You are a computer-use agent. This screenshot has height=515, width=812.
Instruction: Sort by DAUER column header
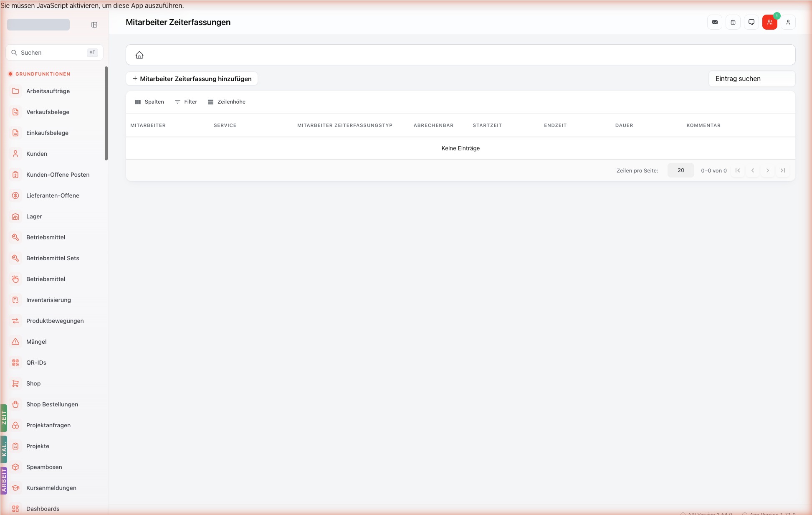point(624,125)
